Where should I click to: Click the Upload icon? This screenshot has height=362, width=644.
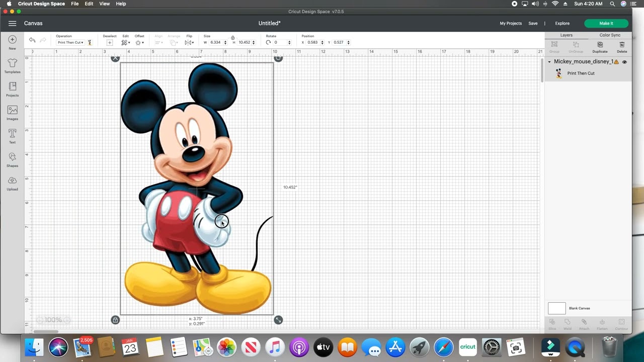click(x=12, y=180)
